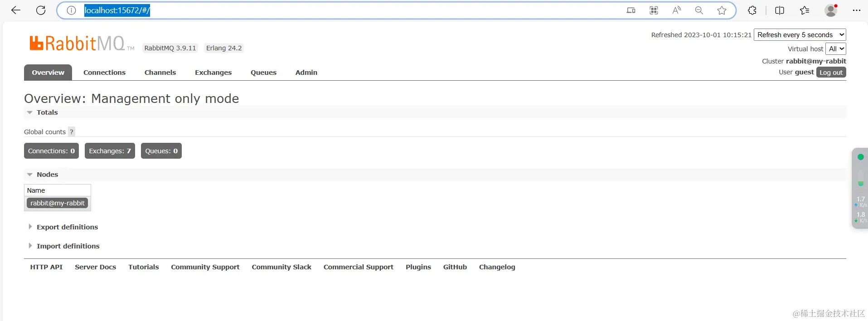Open the GitHub link
The width and height of the screenshot is (868, 321).
coord(455,267)
